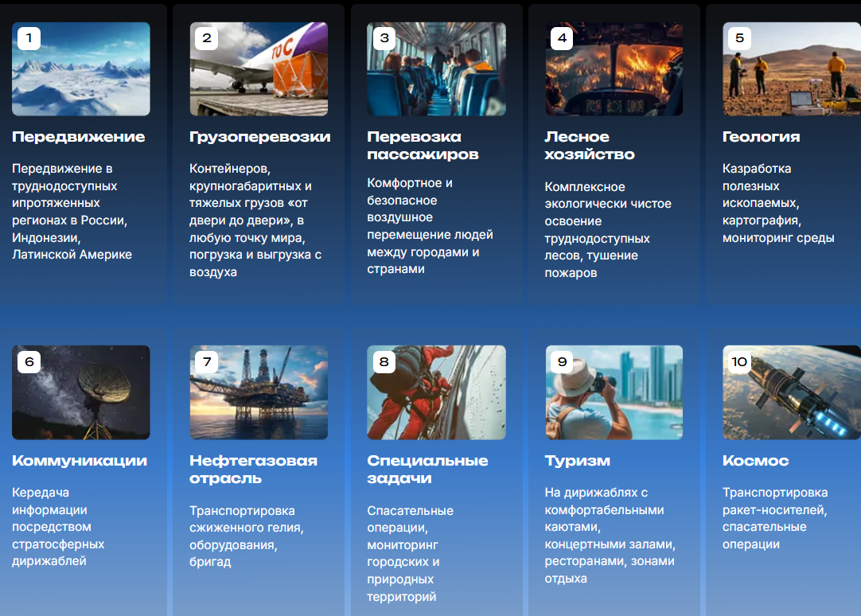Click description starting 'Комфортное и безопасное'
The height and width of the screenshot is (616, 861).
click(x=430, y=226)
